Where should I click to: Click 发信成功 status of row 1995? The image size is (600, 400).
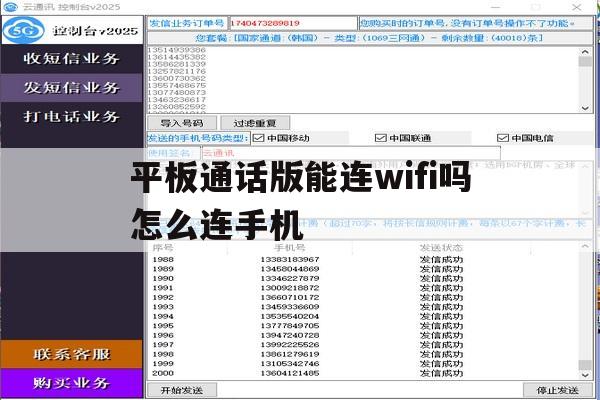[441, 326]
